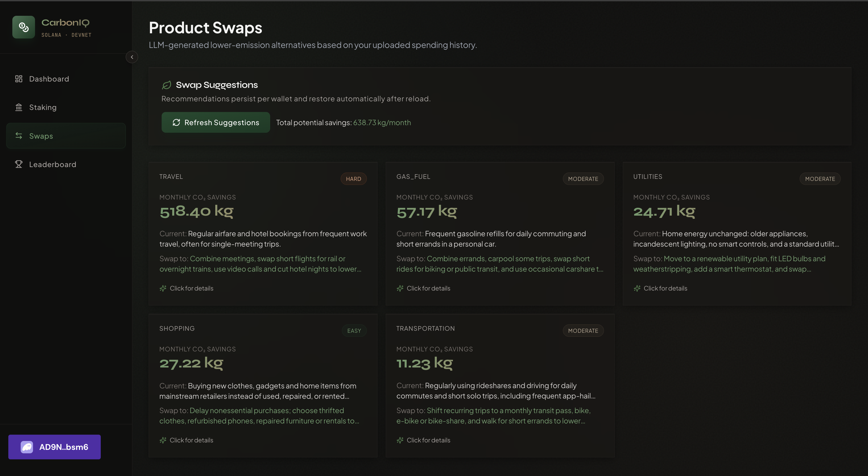
Task: Expand details on the Gas_Fuel card
Action: tap(428, 288)
